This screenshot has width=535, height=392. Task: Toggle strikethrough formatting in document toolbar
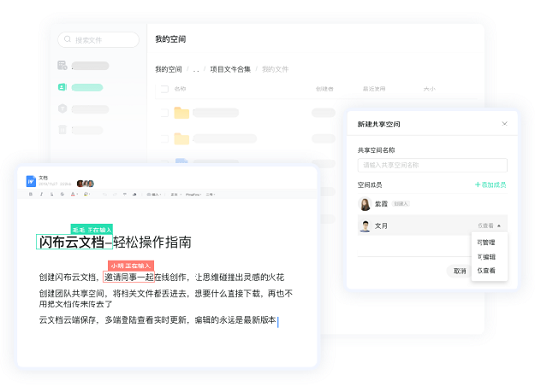(x=62, y=194)
